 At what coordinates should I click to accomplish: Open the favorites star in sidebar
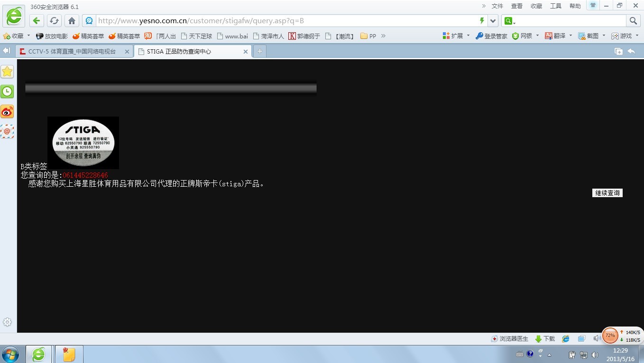(x=7, y=72)
